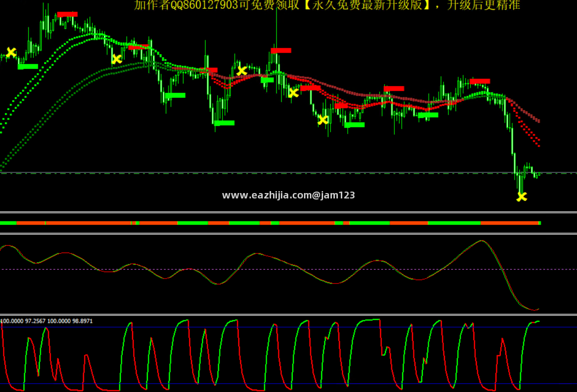Select the leftmost yellow X marker on the chart
This screenshot has width=577, height=392.
point(11,52)
